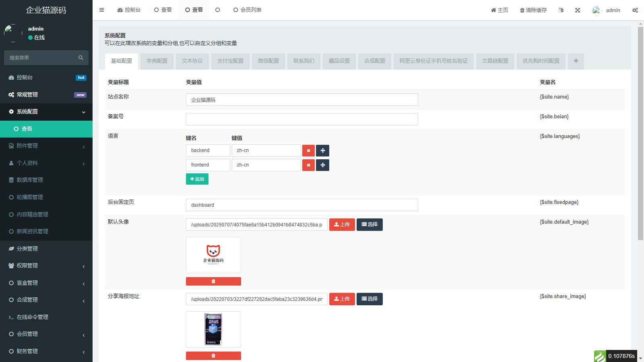Viewport: 644px width, 362px height.
Task: Click 清除缓存 in the top bar
Action: (533, 10)
